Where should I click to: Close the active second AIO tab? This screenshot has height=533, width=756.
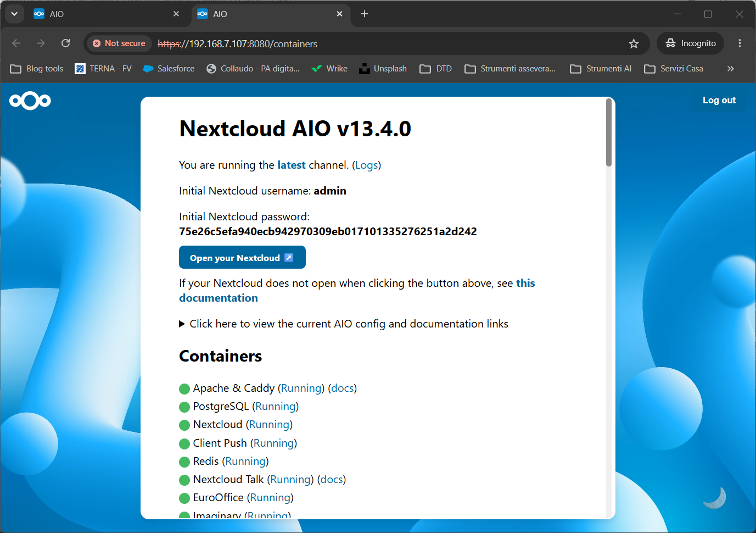(340, 14)
